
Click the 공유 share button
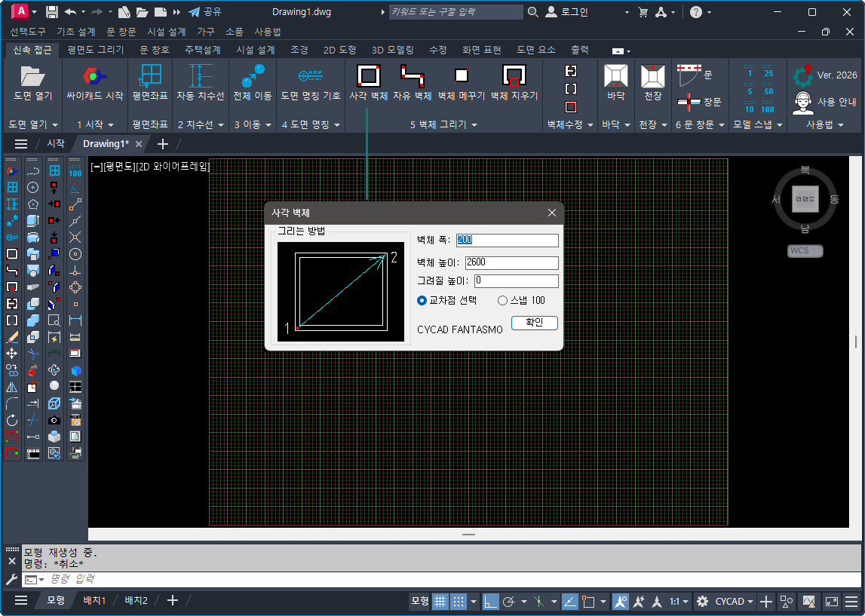coord(204,12)
